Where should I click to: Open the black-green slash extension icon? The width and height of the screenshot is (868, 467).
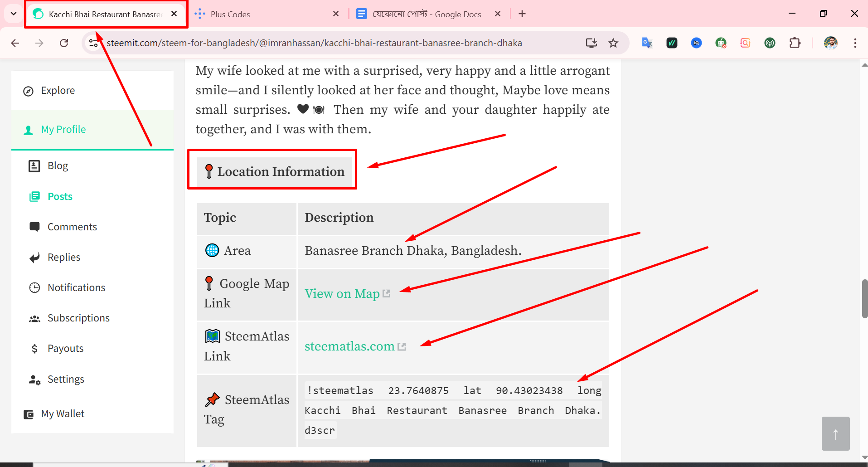[672, 43]
